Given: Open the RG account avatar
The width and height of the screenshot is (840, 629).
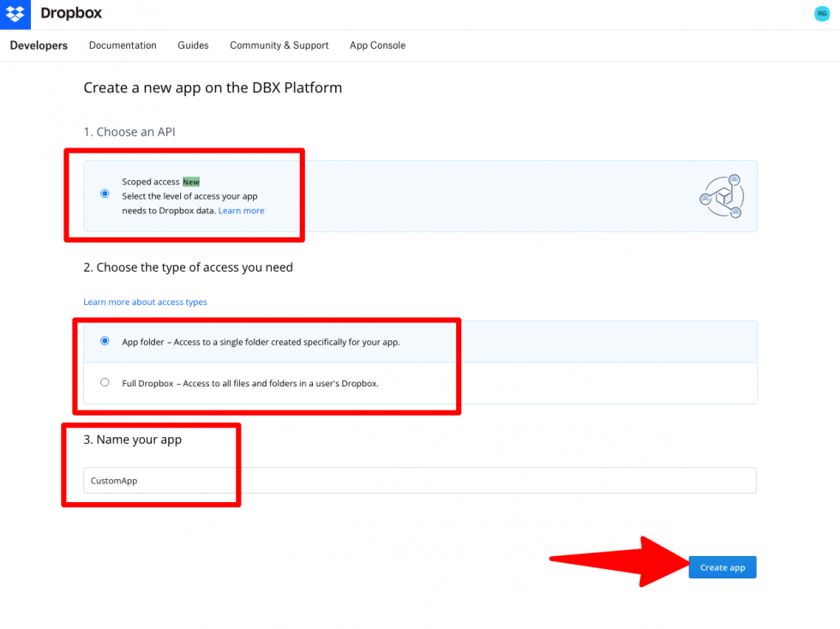Looking at the screenshot, I should 822,14.
